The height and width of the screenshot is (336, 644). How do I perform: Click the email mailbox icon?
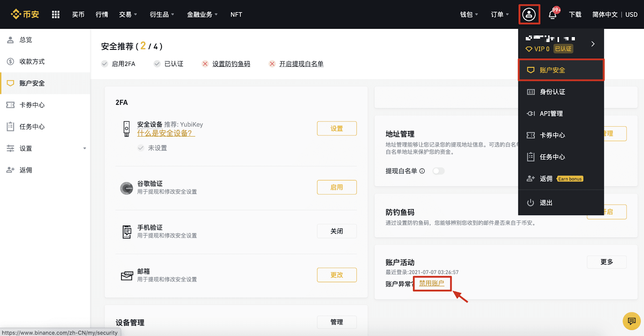pyautogui.click(x=127, y=275)
